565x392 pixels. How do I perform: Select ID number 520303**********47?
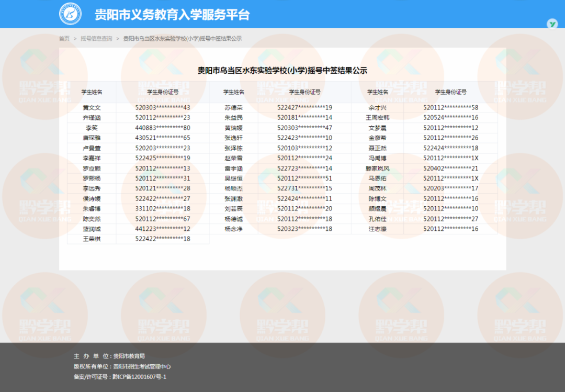(x=304, y=128)
